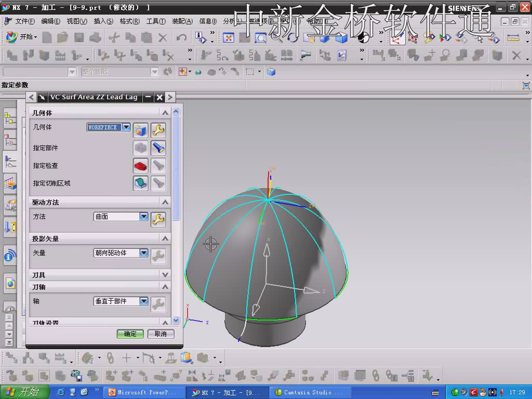Collapse the 刀轴 section
Viewport: 532px width, 399px height.
pos(165,287)
